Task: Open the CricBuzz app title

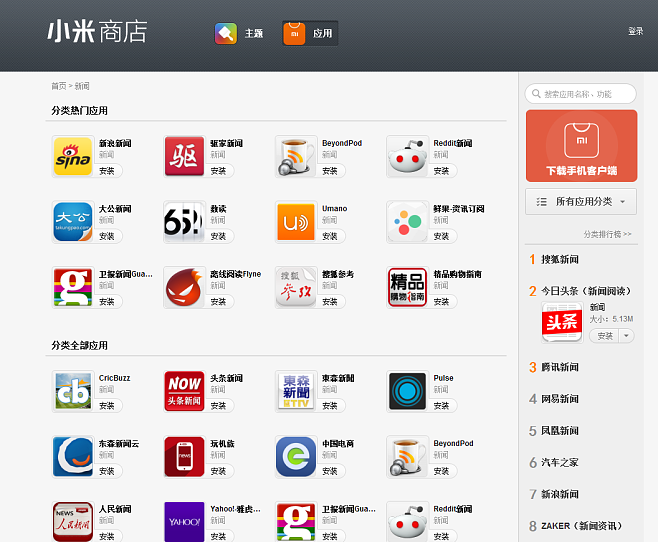Action: (115, 378)
